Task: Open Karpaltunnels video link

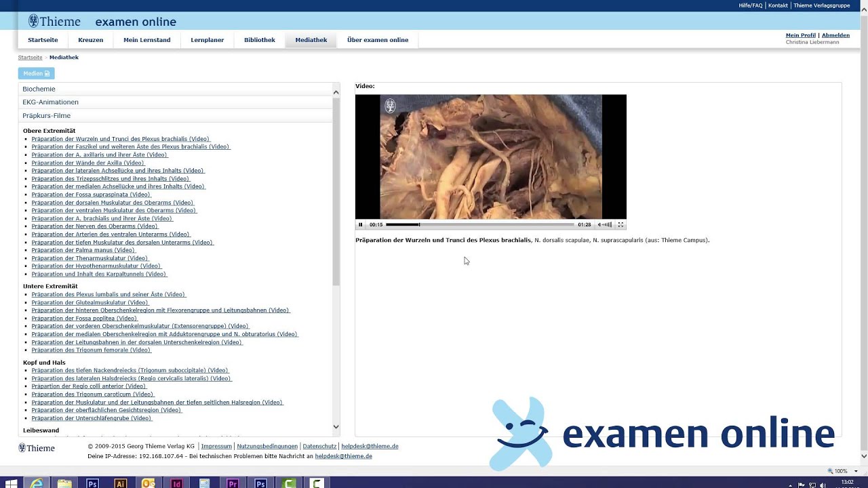Action: 99,274
